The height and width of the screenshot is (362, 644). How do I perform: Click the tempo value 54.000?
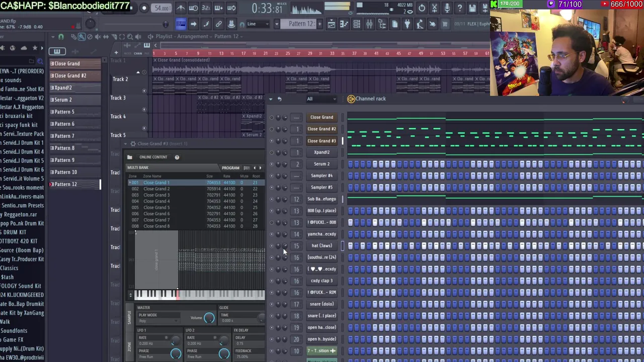coord(162,8)
